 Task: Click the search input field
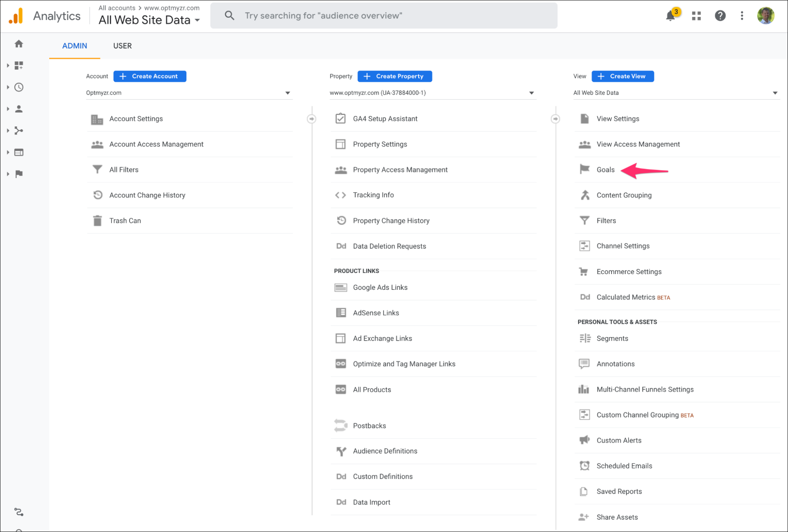tap(384, 16)
